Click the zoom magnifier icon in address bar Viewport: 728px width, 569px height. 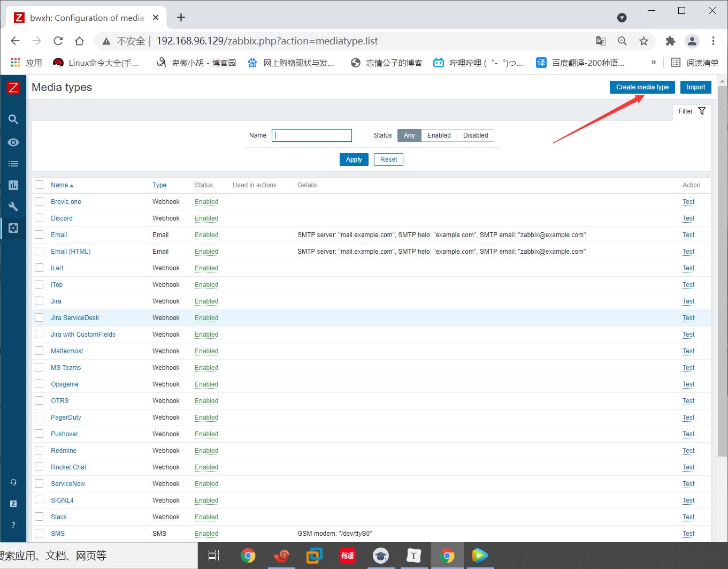622,41
